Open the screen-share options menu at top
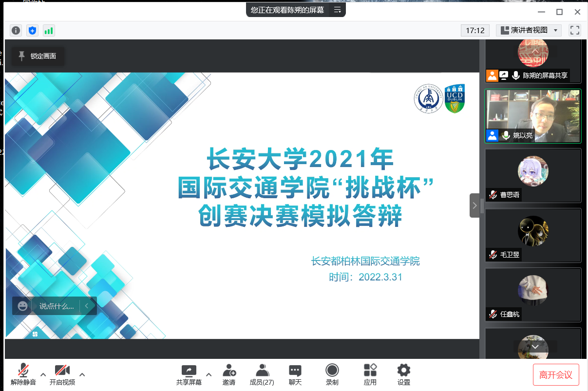Image resolution: width=588 pixels, height=391 pixels. (x=337, y=10)
